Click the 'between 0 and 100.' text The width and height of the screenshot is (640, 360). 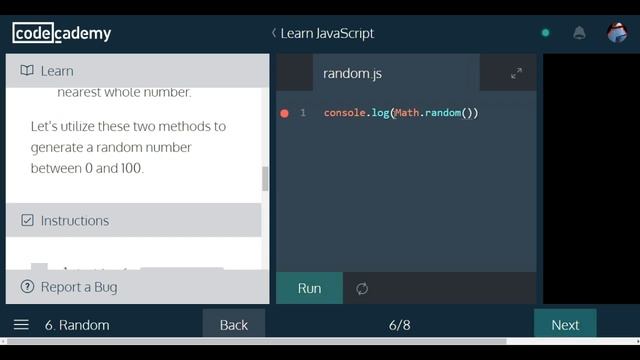point(87,168)
